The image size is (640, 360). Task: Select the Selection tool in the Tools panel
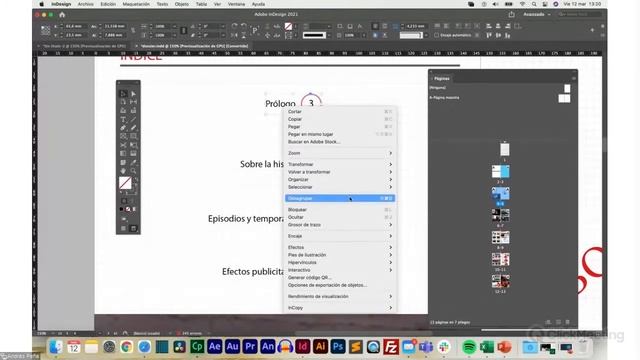pos(123,94)
